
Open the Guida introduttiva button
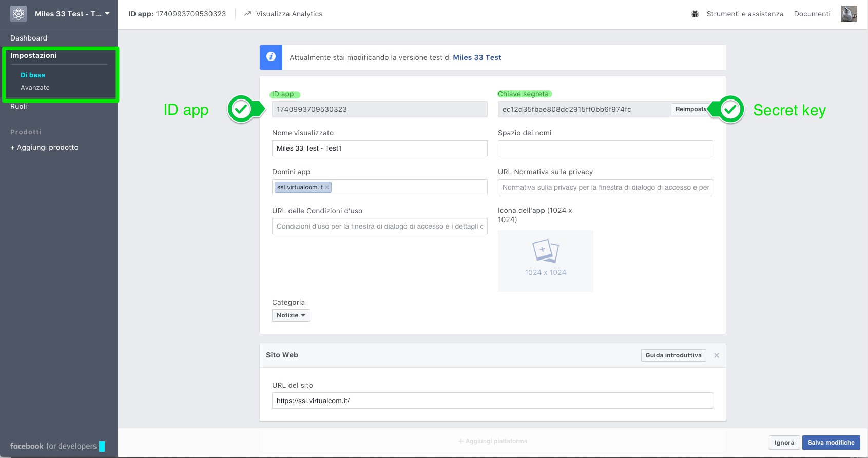coord(673,355)
